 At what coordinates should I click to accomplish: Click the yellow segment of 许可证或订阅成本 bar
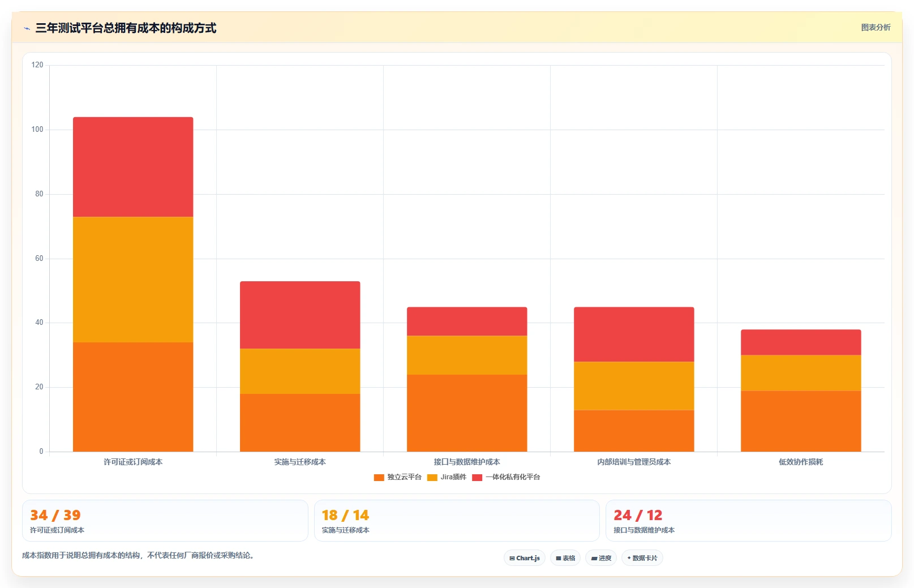(x=133, y=280)
